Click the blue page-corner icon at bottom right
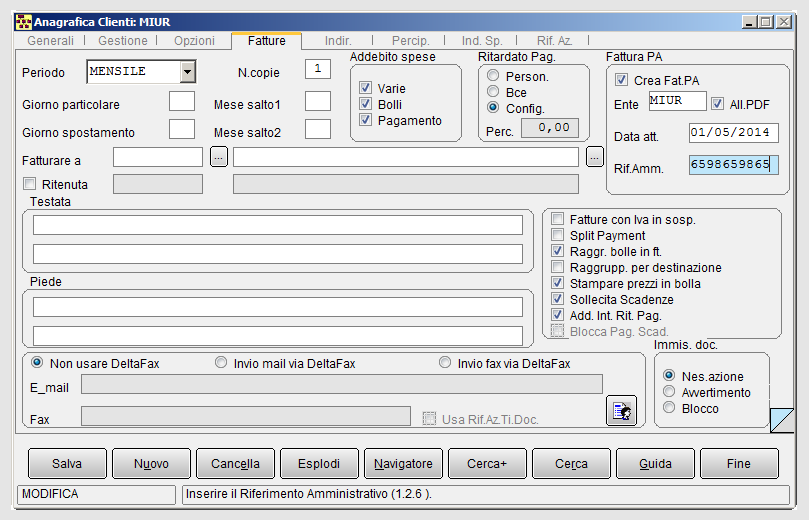The height and width of the screenshot is (520, 809). [x=781, y=420]
